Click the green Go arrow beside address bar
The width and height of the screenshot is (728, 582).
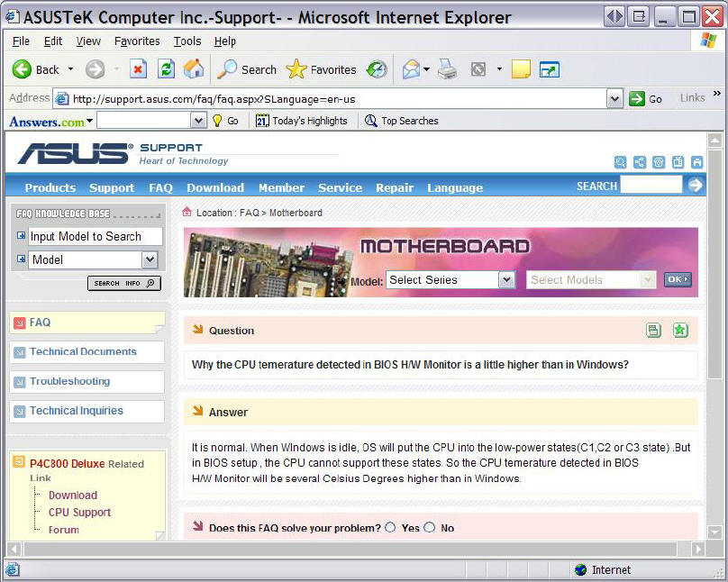pyautogui.click(x=636, y=98)
